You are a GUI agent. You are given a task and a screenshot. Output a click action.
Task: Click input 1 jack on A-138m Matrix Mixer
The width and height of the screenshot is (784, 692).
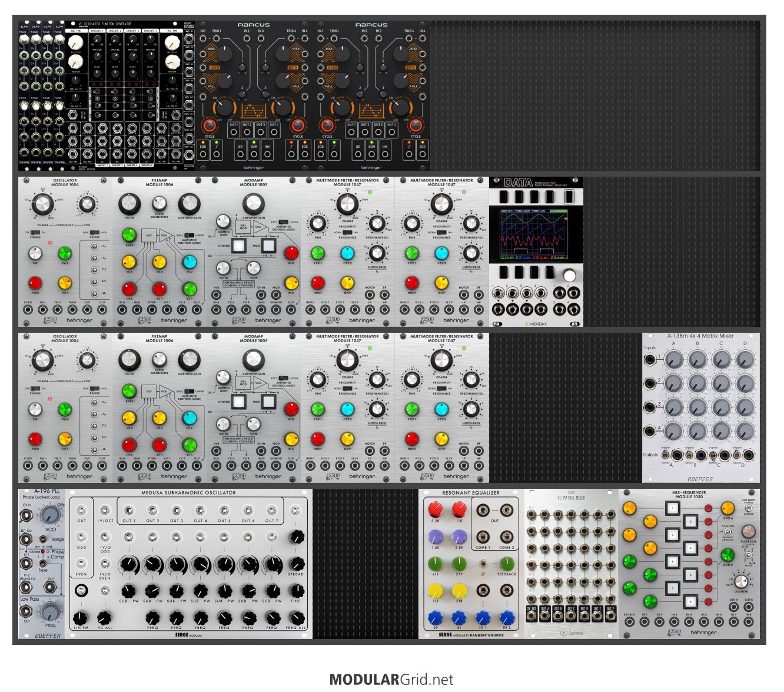point(650,359)
